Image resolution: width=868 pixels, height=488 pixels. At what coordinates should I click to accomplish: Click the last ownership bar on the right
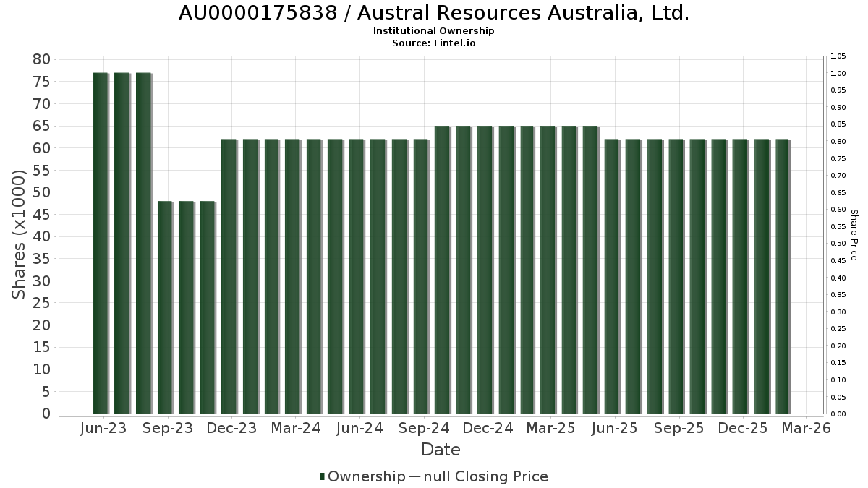(x=782, y=276)
